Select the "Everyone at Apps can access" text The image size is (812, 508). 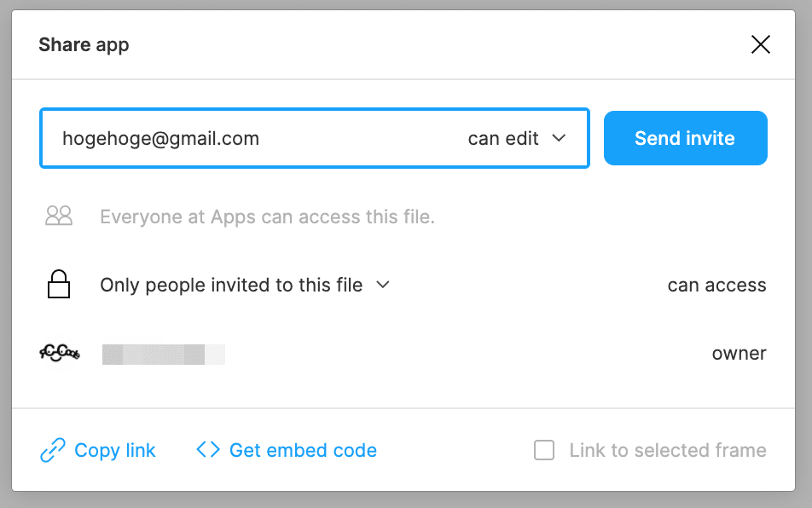pyautogui.click(x=267, y=217)
